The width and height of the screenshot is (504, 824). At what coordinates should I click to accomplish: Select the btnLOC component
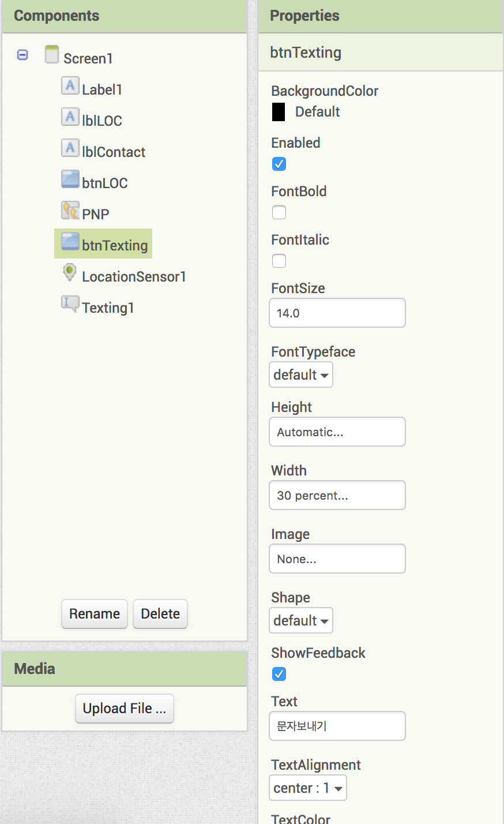pyautogui.click(x=105, y=183)
